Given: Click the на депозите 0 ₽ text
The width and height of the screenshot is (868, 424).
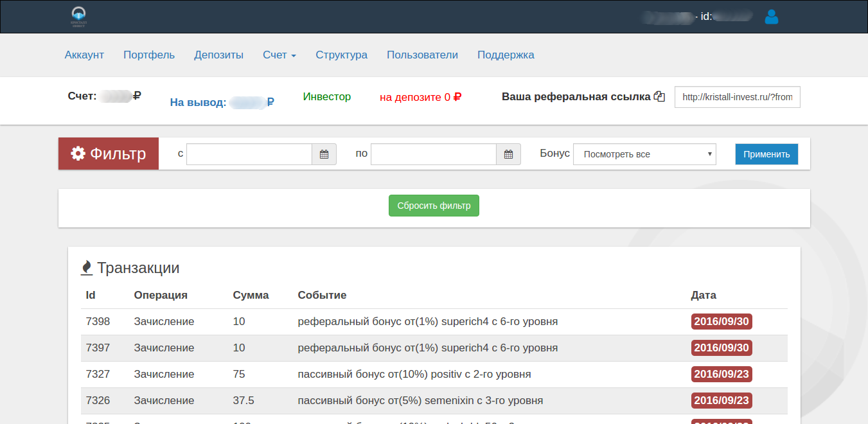Looking at the screenshot, I should (x=421, y=98).
